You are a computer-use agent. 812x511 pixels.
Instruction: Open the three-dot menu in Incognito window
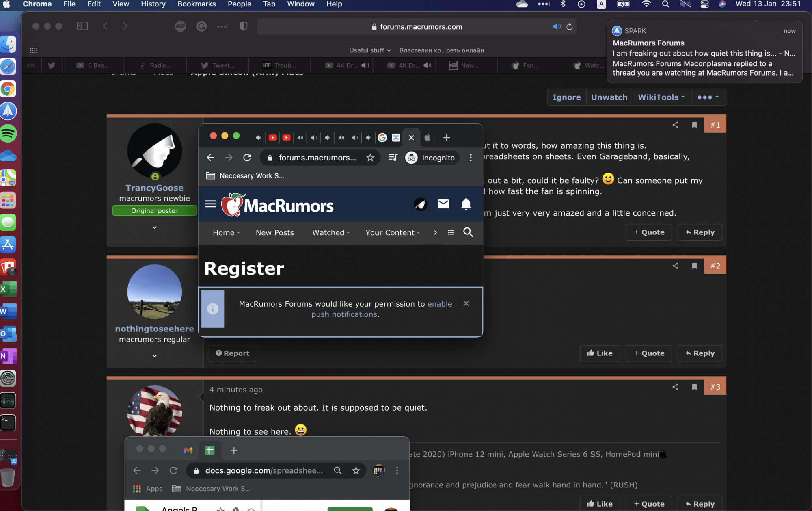click(x=471, y=158)
